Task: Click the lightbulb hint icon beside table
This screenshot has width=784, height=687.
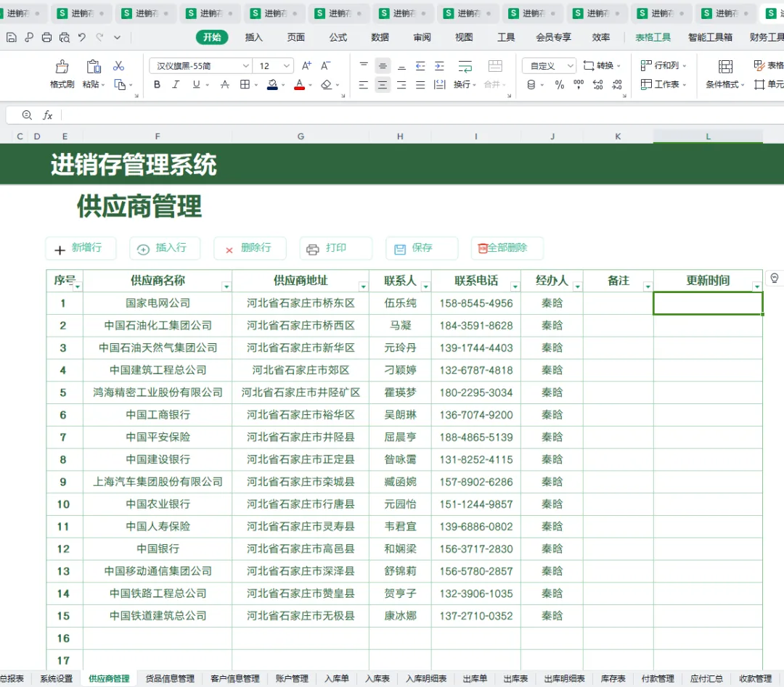Action: 774,278
